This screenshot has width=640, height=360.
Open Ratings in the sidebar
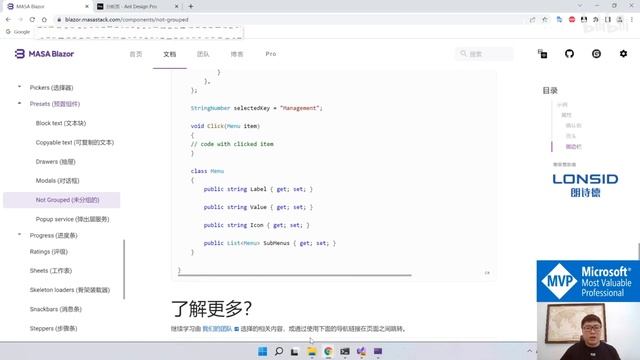[x=49, y=251]
